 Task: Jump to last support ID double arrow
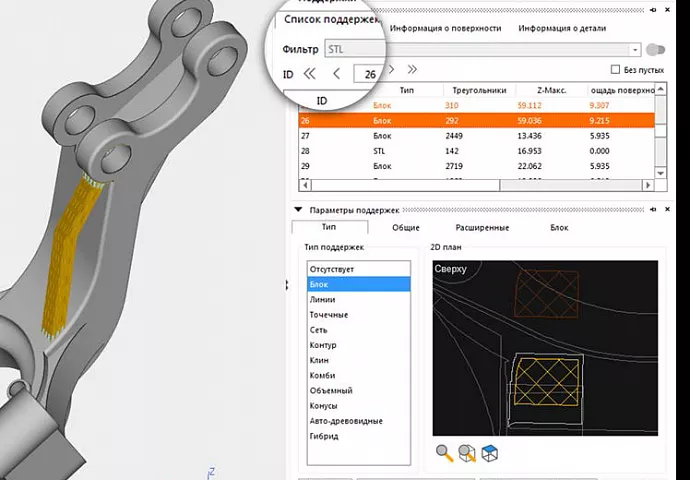click(x=412, y=70)
